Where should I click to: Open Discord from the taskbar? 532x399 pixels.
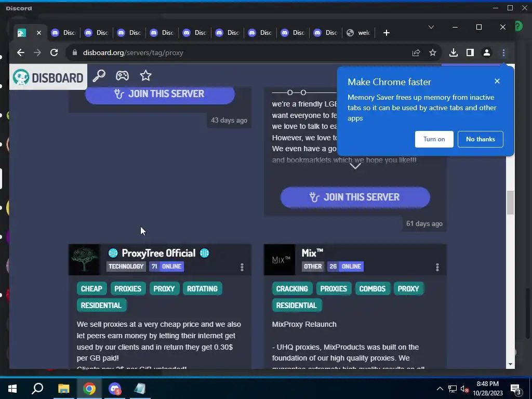[115, 389]
